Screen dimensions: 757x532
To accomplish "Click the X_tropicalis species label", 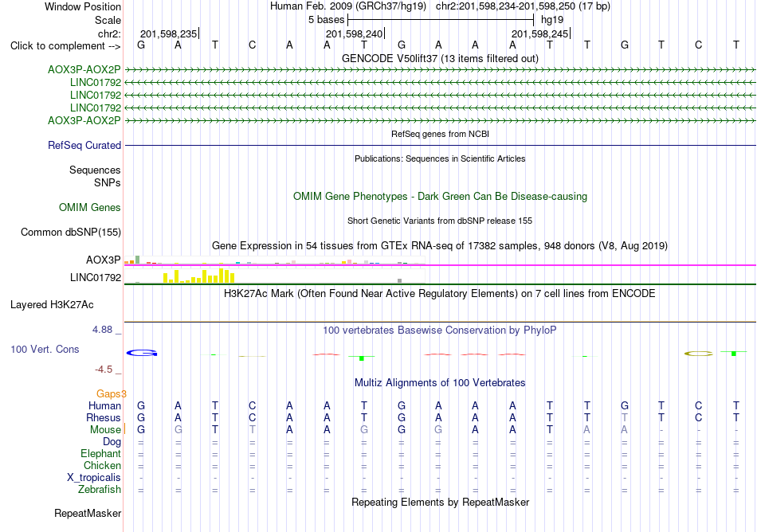I will (x=94, y=478).
